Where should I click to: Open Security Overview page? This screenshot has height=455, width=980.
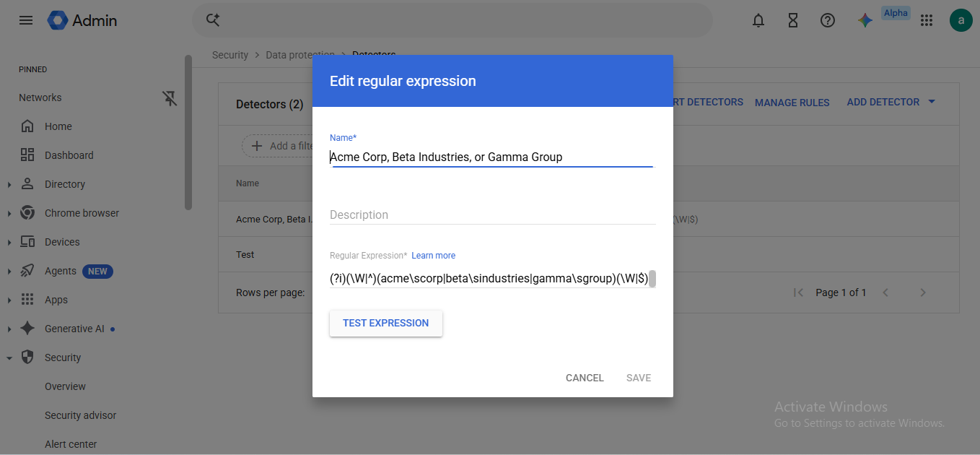65,386
